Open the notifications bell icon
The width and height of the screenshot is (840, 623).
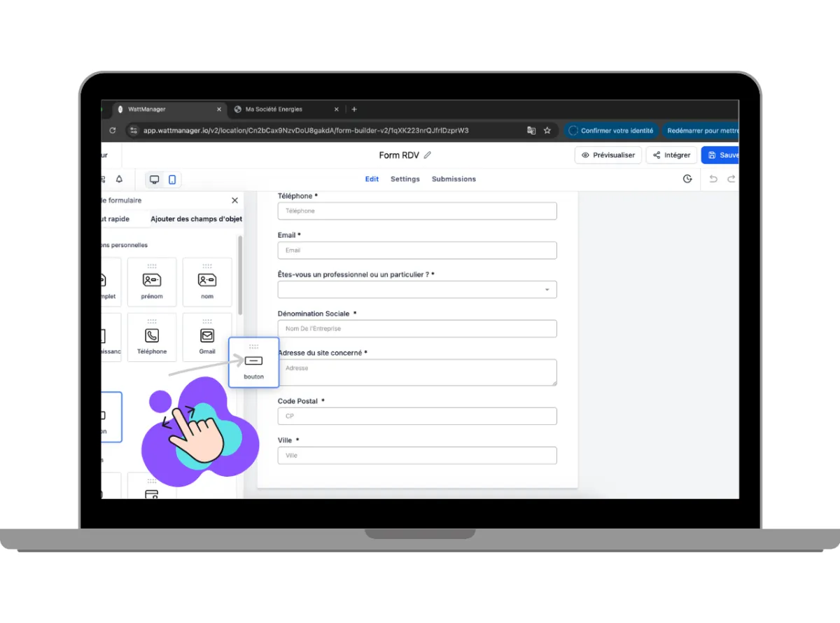pyautogui.click(x=119, y=179)
